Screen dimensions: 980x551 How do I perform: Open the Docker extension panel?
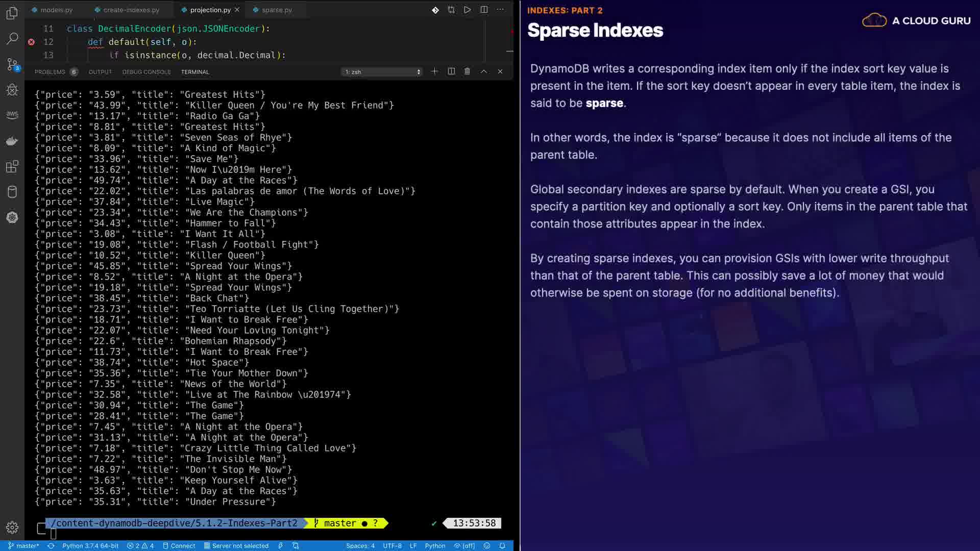click(x=12, y=141)
